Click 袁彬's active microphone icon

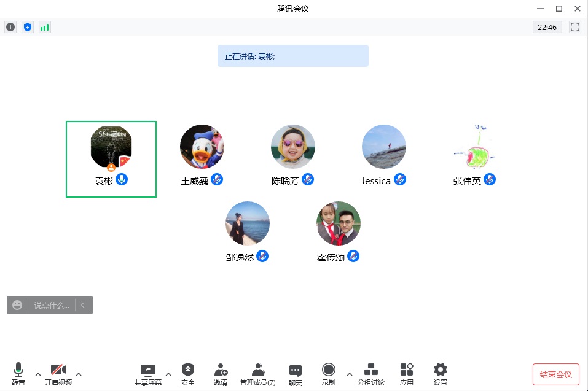tap(122, 179)
